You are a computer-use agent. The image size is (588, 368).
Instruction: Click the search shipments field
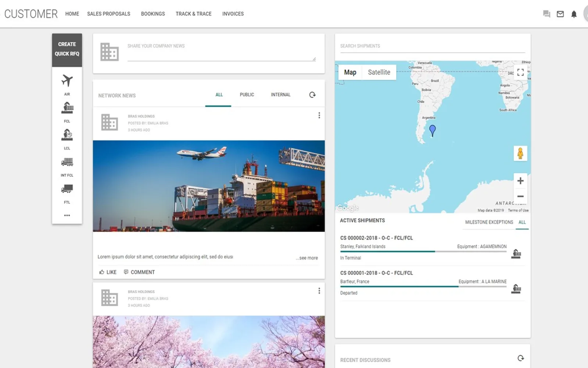click(x=433, y=46)
